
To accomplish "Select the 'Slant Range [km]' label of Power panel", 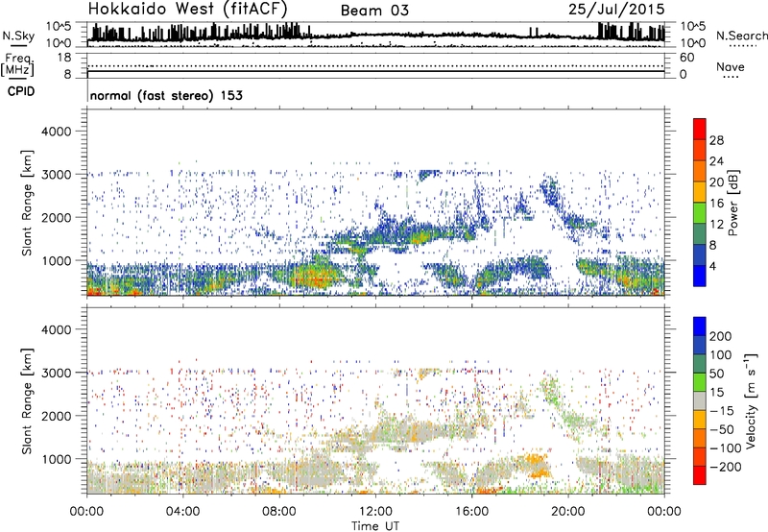I will [27, 203].
